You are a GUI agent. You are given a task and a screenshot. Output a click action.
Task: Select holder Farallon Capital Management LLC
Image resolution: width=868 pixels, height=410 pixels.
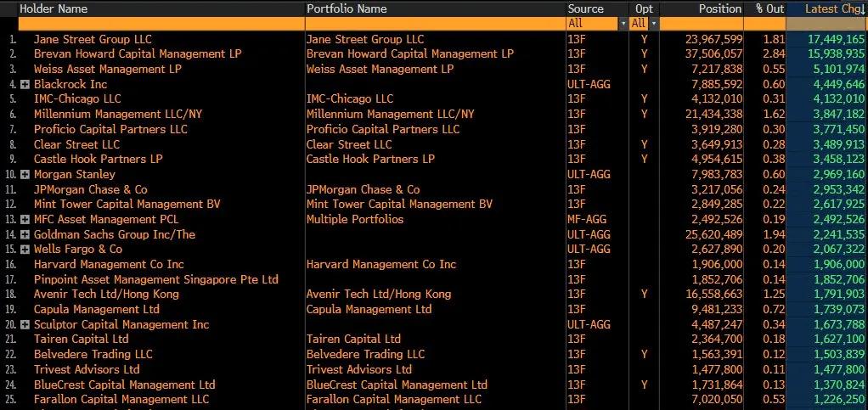121,400
